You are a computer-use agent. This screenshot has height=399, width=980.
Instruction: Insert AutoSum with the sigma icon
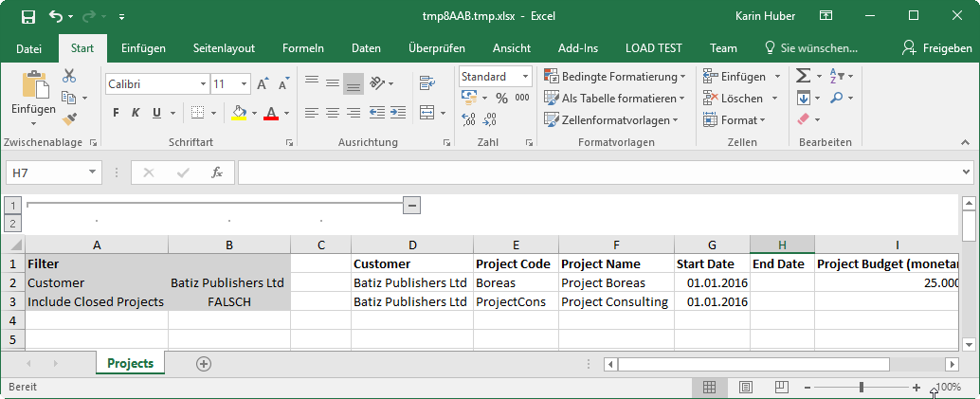click(803, 77)
